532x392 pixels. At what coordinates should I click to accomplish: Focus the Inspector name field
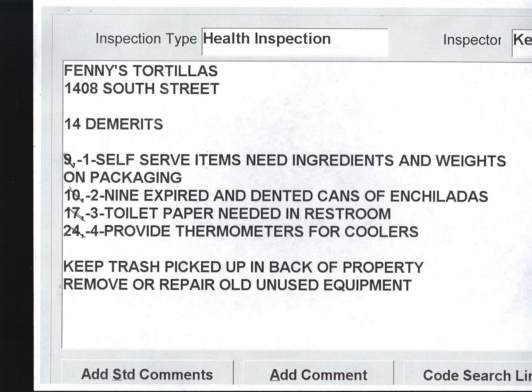point(522,42)
